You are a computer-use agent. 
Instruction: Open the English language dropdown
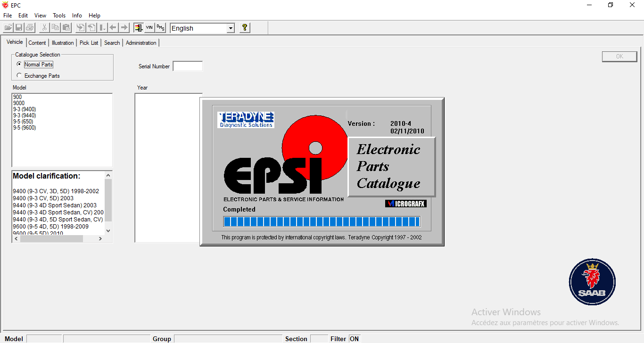(231, 28)
